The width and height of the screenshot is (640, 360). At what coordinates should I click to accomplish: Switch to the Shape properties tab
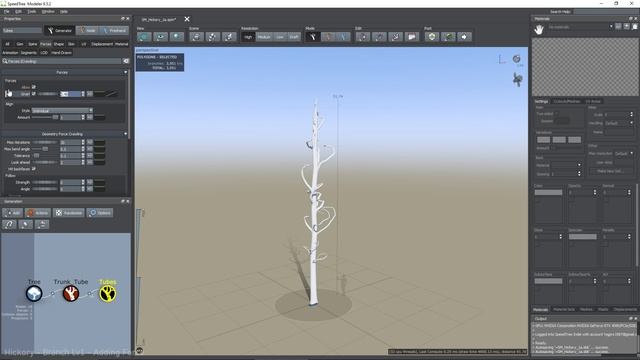tap(59, 44)
